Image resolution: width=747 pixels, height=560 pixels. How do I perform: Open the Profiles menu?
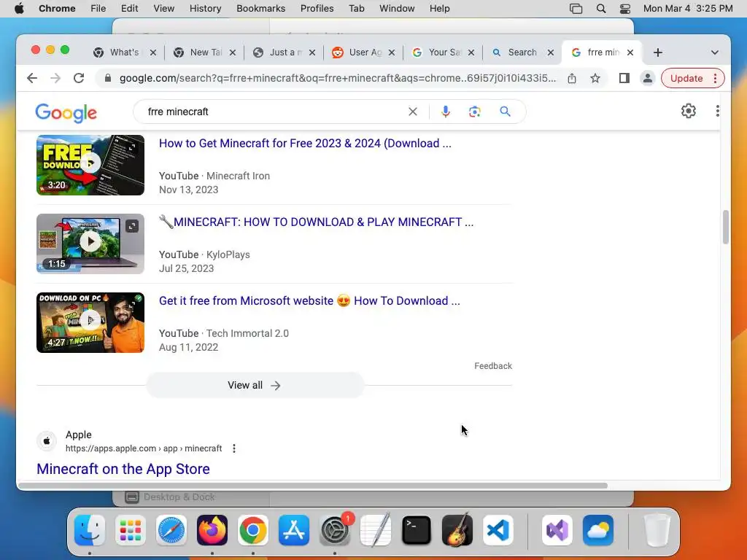click(x=317, y=9)
